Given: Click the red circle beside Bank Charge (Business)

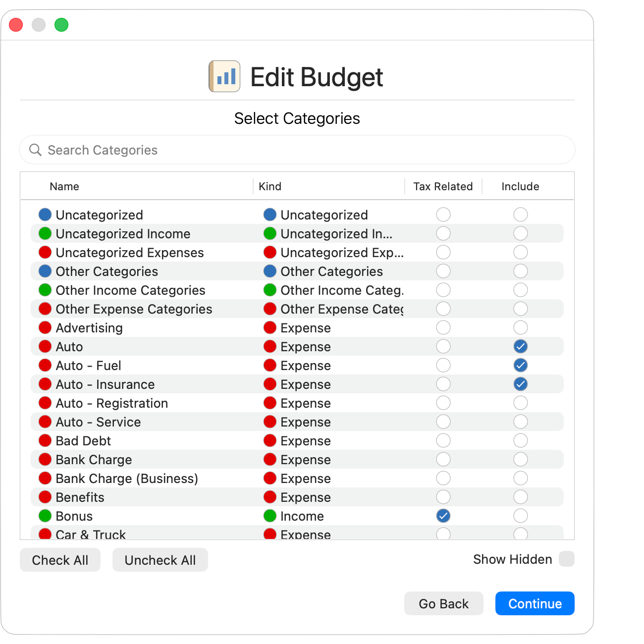Looking at the screenshot, I should tap(45, 478).
